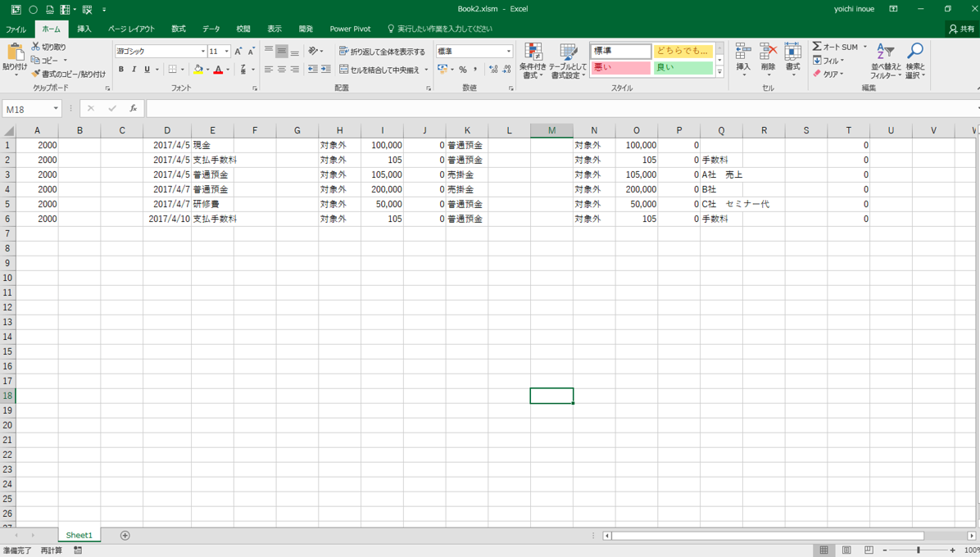Add a new sheet with plus button
The image size is (980, 557).
click(x=125, y=535)
